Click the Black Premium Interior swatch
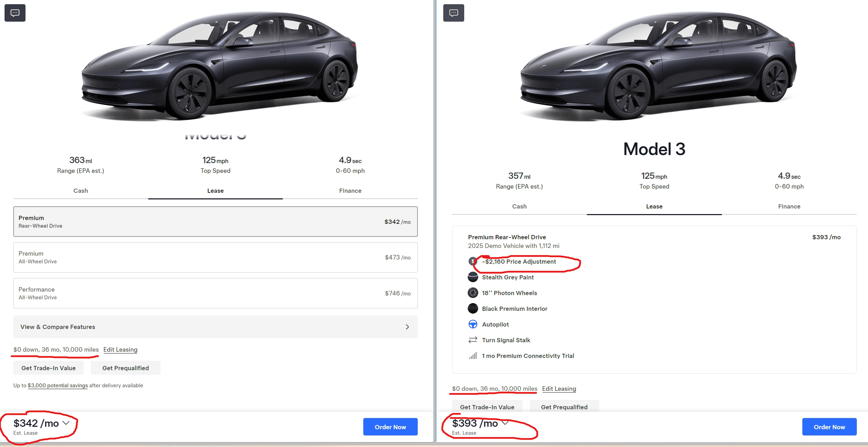The width and height of the screenshot is (868, 447). 473,309
